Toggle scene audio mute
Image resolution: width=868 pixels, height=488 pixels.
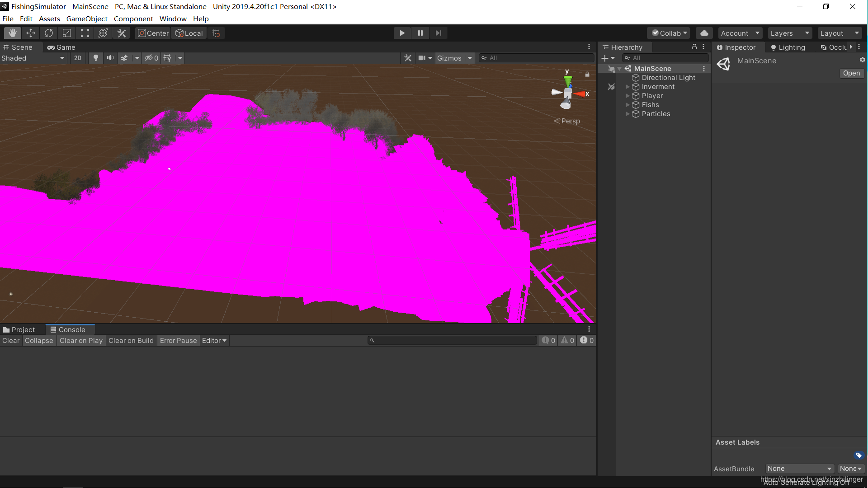[x=110, y=58]
